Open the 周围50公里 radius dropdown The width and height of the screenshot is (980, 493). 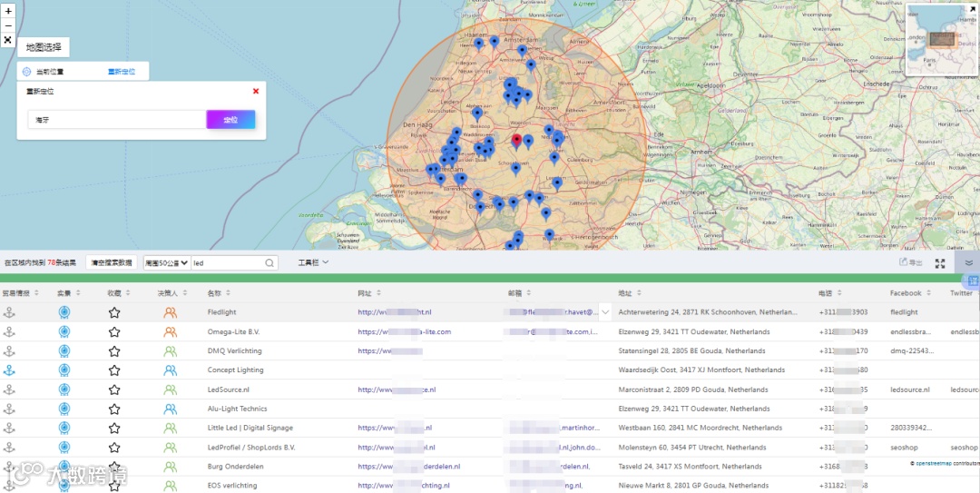click(167, 263)
